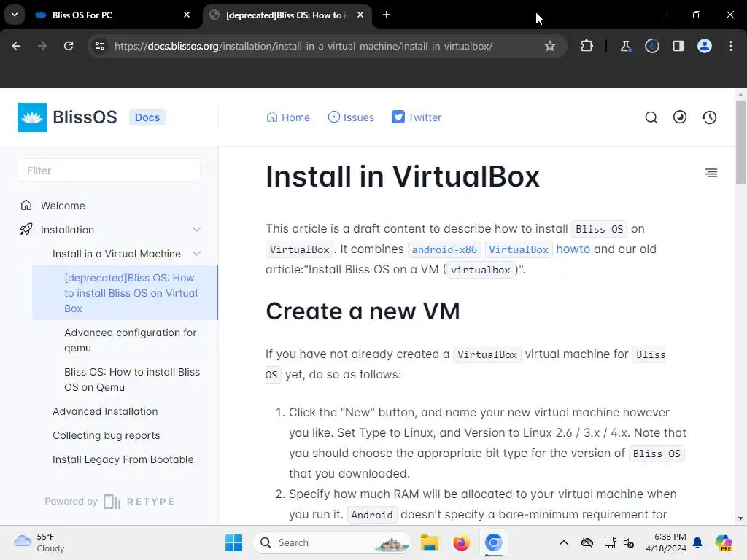Open the clock showing 6:33 PM 4/18/2024
Image resolution: width=747 pixels, height=560 pixels.
tap(665, 542)
